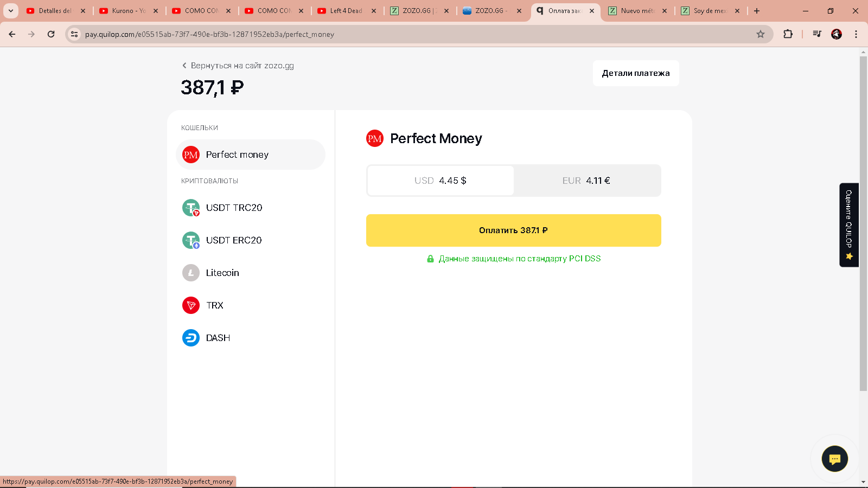Bookmark this page with star icon

tap(761, 34)
